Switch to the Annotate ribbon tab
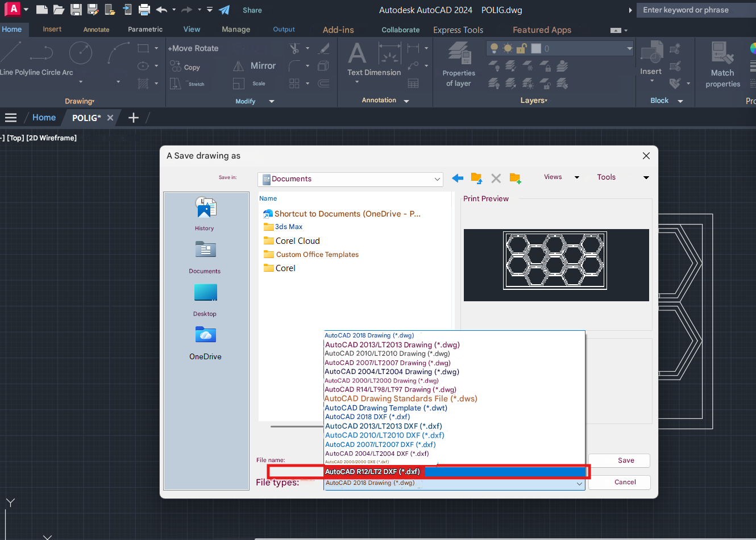Screen dimensions: 756x540 97,30
